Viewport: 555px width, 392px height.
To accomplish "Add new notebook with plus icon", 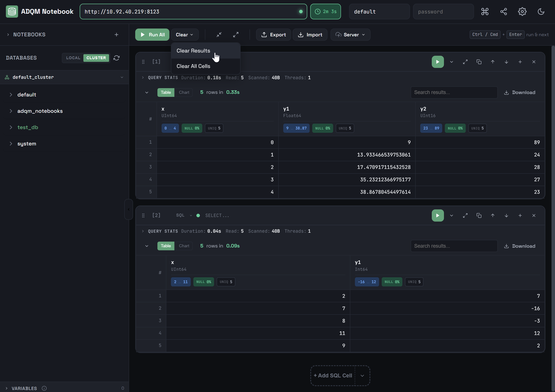I will (x=116, y=35).
